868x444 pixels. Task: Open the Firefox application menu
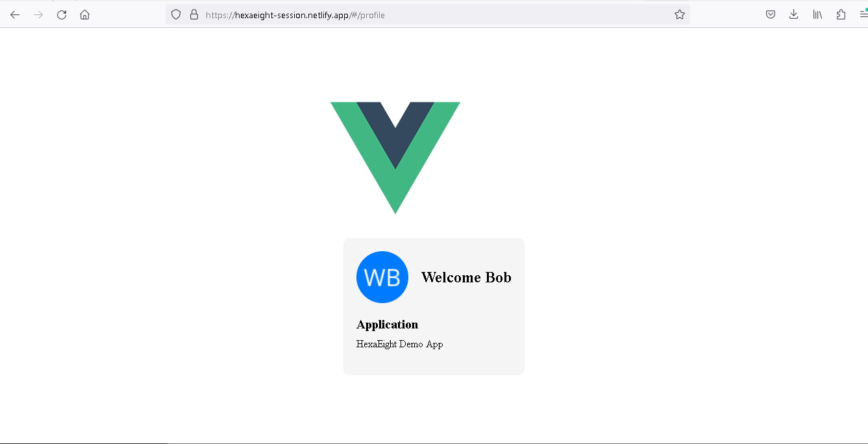tap(863, 15)
